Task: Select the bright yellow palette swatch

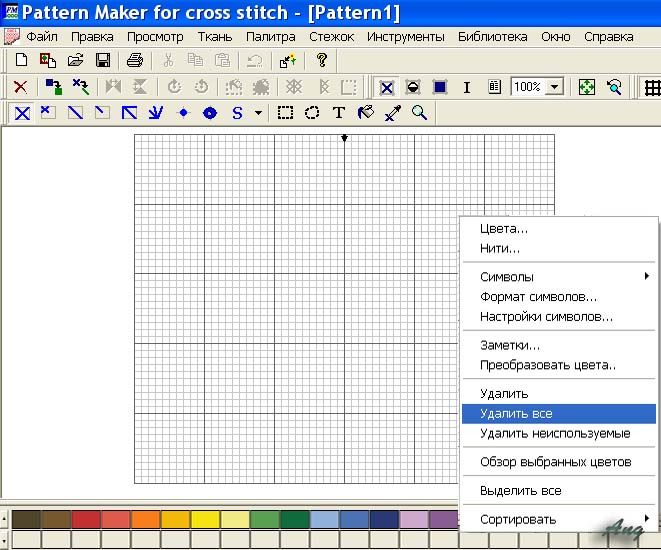Action: [x=206, y=519]
